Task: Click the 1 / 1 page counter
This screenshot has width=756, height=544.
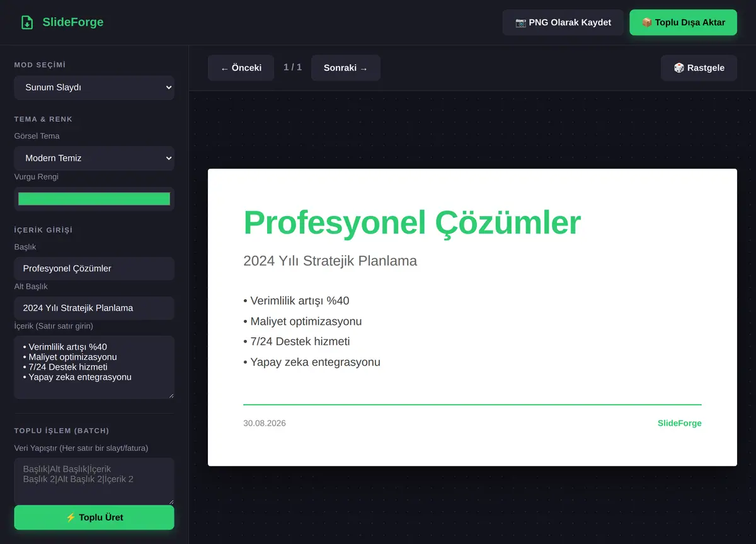Action: pos(292,67)
